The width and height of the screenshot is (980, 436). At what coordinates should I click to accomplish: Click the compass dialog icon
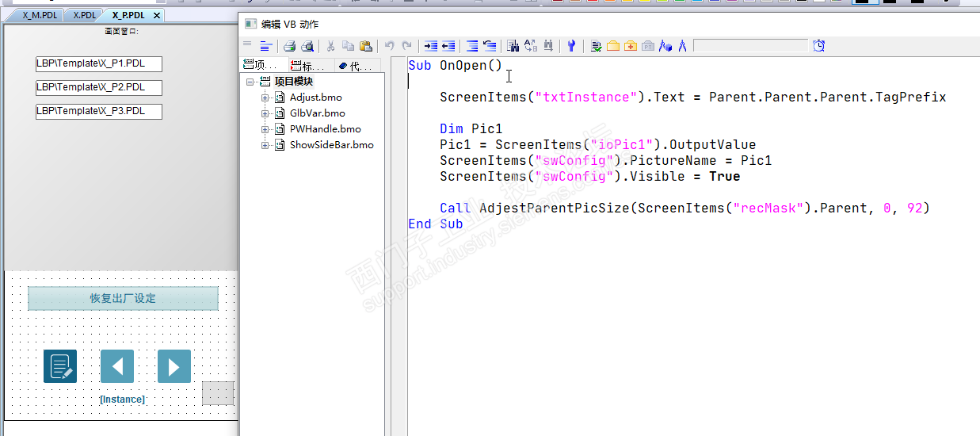coord(682,46)
